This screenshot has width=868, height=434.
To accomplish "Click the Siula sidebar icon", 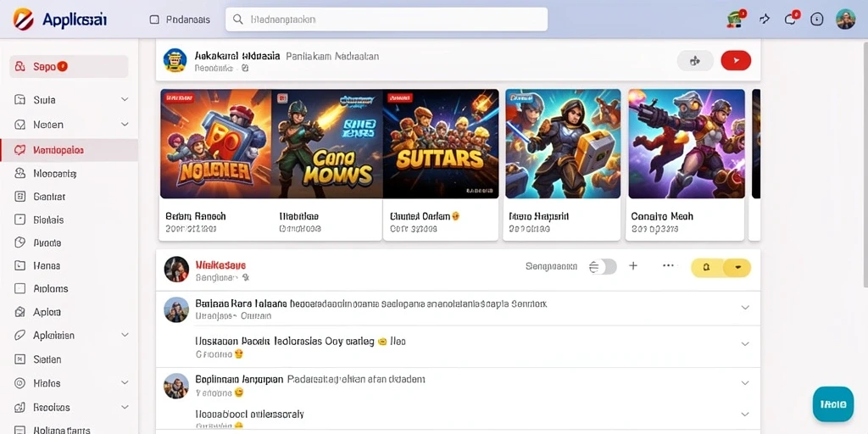I will click(x=20, y=100).
